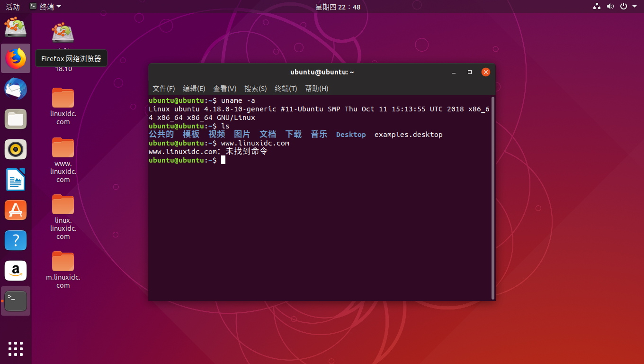
Task: Open LibreOffice Writer from the dock
Action: pos(16,180)
